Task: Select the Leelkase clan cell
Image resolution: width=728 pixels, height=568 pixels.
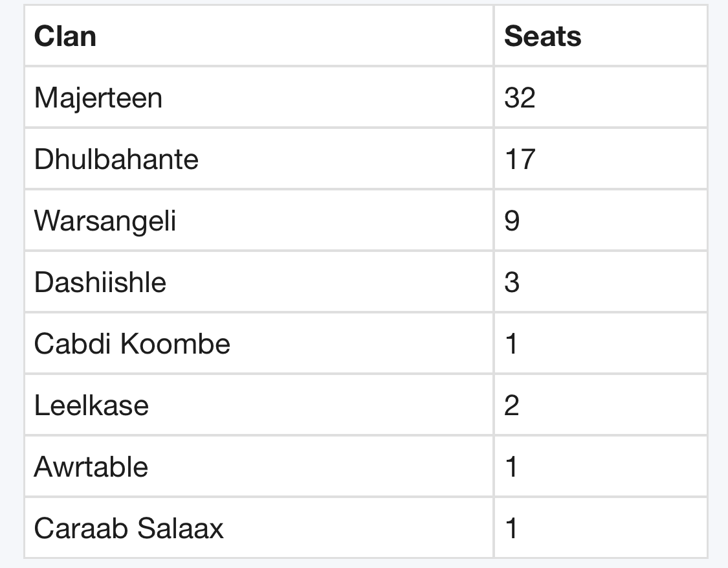Action: [x=91, y=405]
